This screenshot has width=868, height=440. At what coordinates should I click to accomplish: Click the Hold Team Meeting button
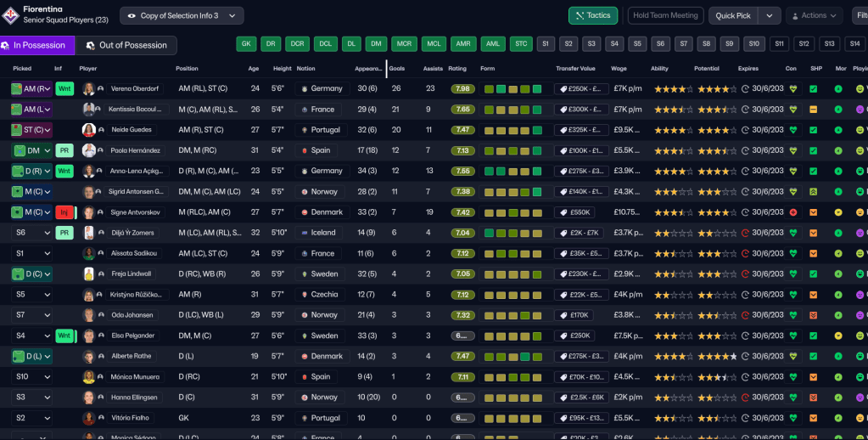pyautogui.click(x=666, y=15)
